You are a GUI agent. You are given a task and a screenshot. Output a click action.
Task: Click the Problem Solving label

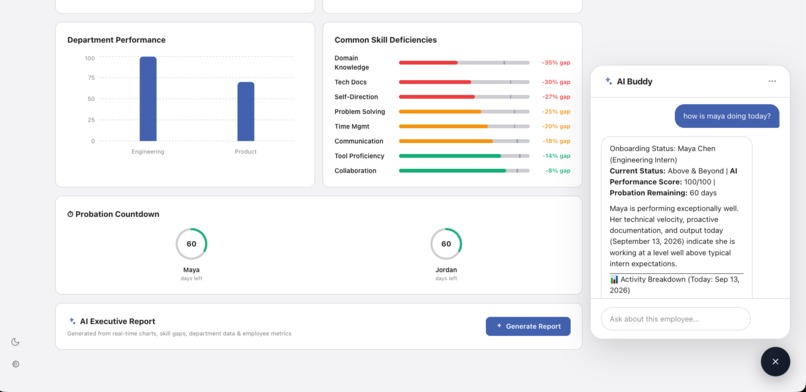click(360, 111)
